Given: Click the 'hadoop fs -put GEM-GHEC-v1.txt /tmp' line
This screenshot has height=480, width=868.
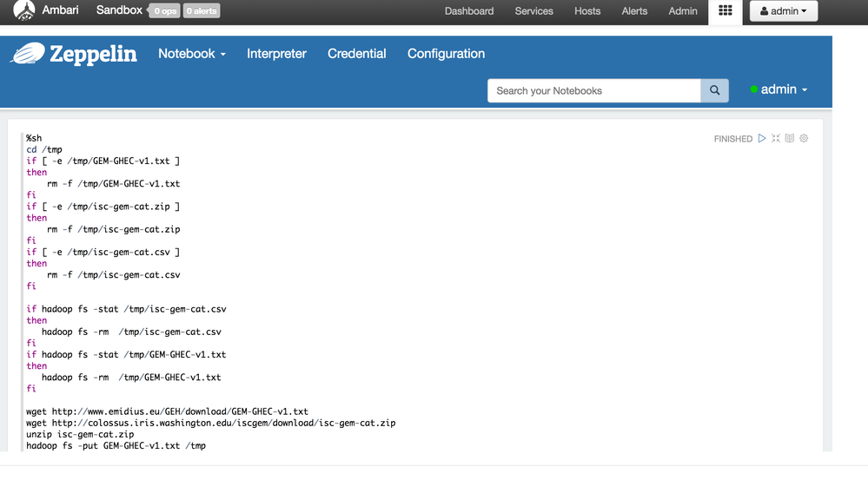Looking at the screenshot, I should tap(116, 446).
